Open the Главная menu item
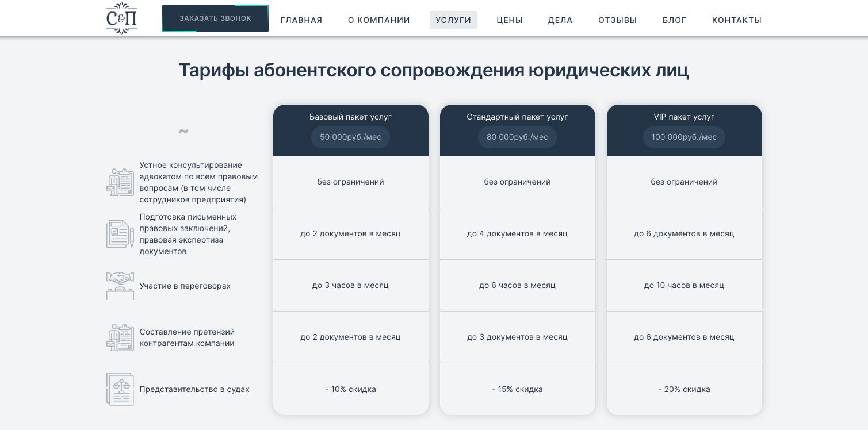 coord(301,20)
